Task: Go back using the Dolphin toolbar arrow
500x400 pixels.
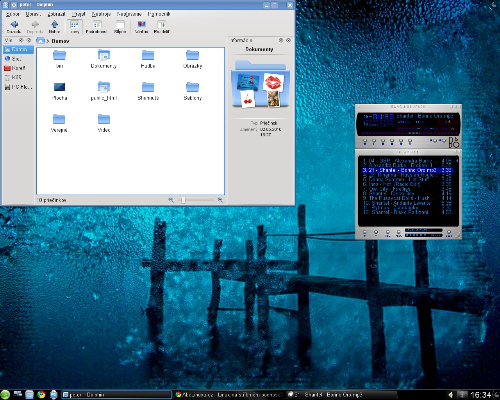Action: tap(14, 27)
